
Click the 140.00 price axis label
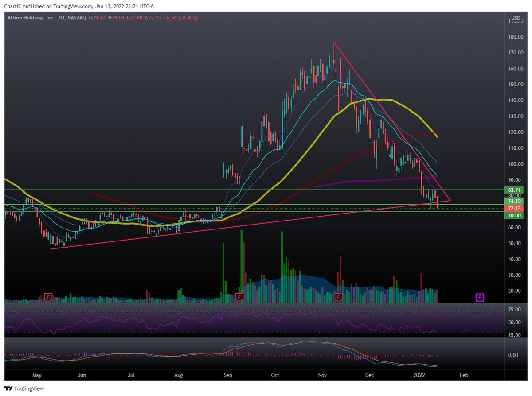(516, 101)
